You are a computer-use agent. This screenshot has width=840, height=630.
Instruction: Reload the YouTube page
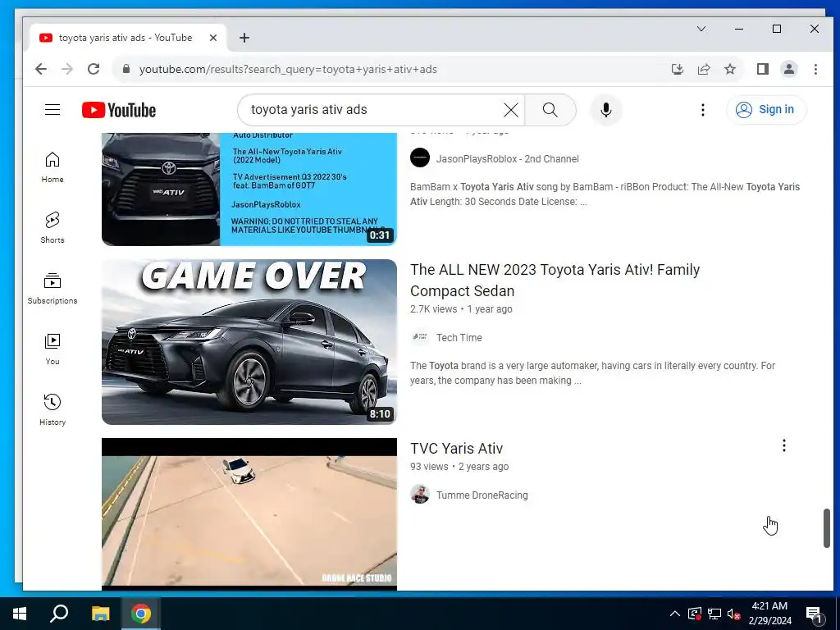tap(94, 69)
